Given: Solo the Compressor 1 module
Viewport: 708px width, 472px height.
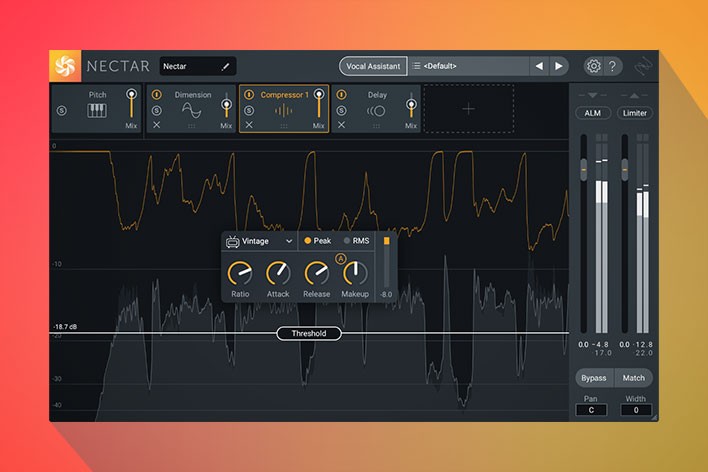Looking at the screenshot, I should click(249, 110).
